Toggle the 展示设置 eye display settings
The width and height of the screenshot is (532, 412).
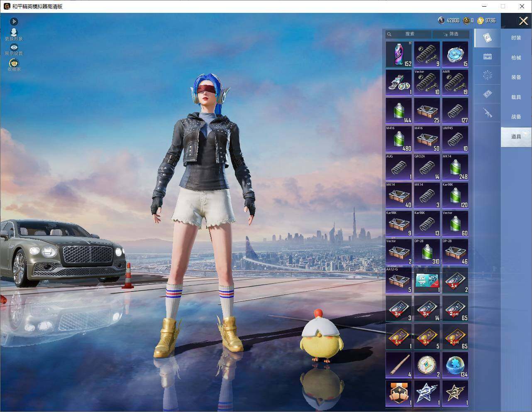coord(14,49)
